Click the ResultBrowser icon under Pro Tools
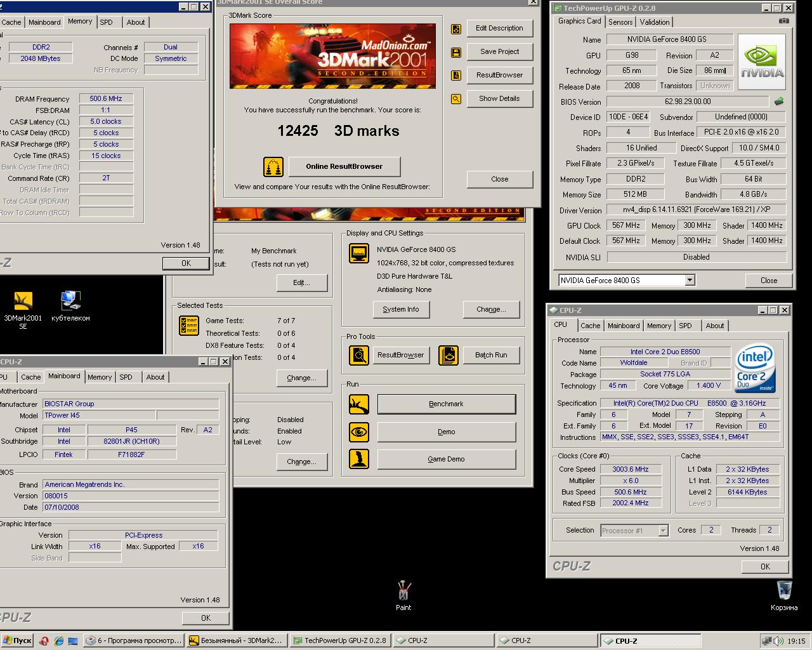The image size is (812, 650). 359,355
